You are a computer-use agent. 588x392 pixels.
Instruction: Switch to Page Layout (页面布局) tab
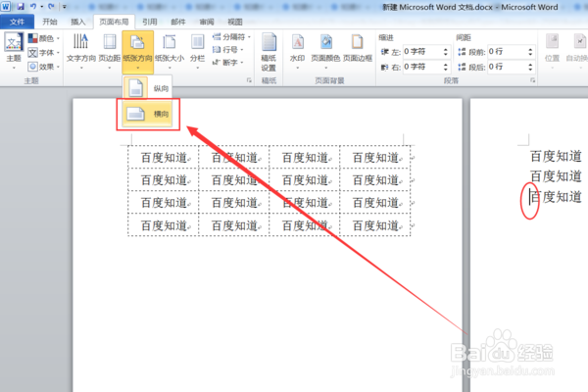[x=114, y=22]
